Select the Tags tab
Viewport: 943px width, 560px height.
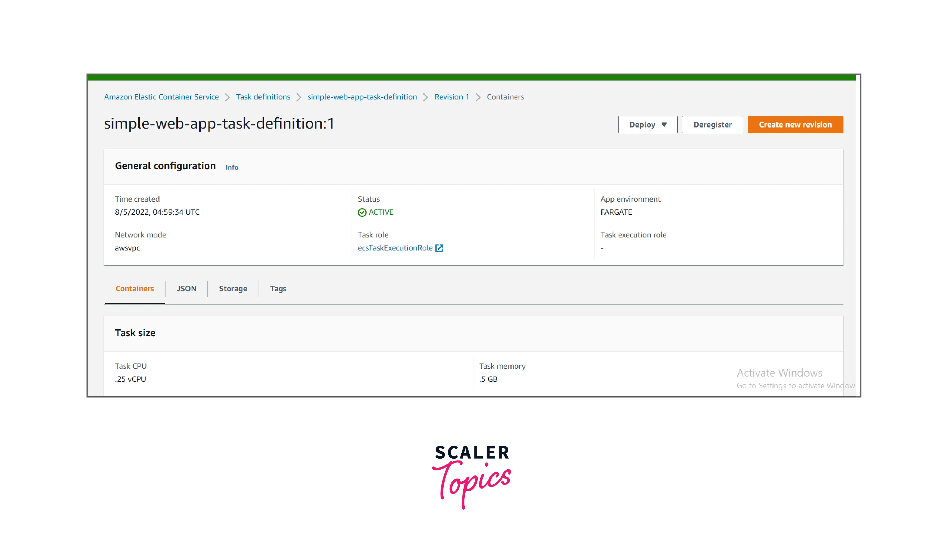pos(278,289)
